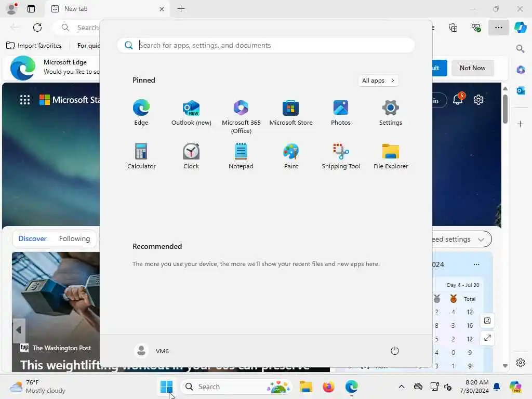Switch to the Discover feed tab
This screenshot has width=532, height=399.
tap(32, 239)
